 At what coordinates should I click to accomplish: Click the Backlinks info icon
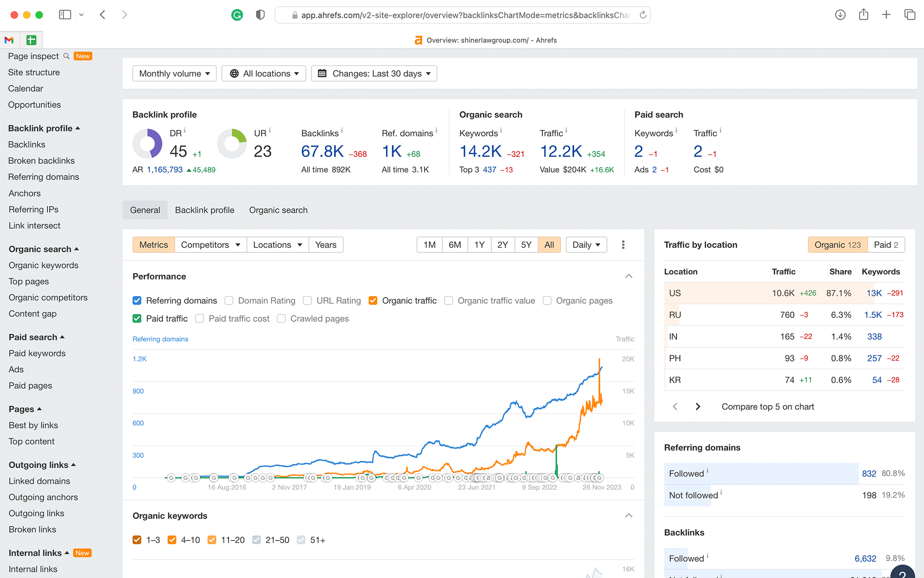[x=342, y=131]
